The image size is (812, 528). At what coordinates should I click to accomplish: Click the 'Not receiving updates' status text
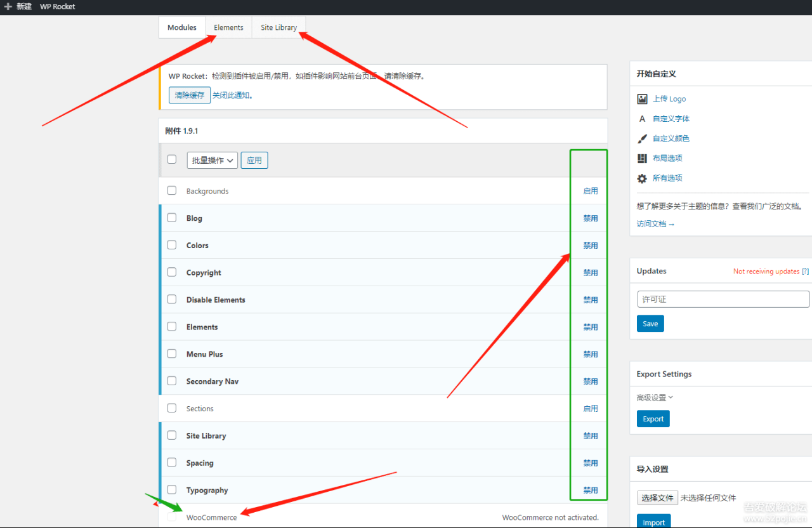[766, 272]
